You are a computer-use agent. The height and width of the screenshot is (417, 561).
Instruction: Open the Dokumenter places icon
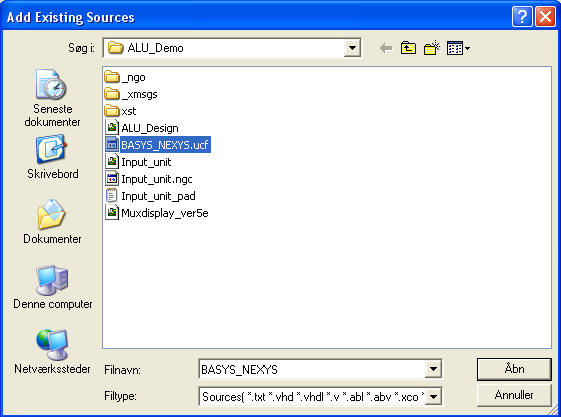[52, 221]
